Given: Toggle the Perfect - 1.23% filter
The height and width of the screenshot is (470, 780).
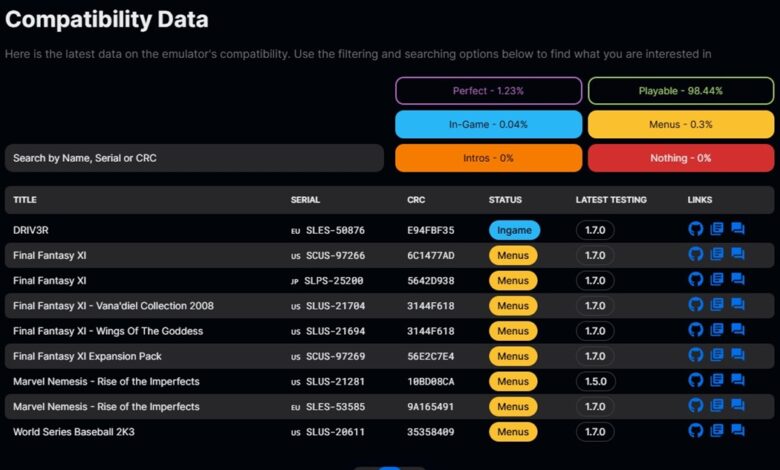Looking at the screenshot, I should 488,91.
